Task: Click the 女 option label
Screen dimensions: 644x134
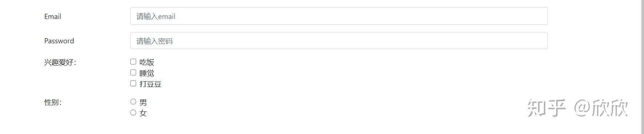Action: tap(143, 113)
